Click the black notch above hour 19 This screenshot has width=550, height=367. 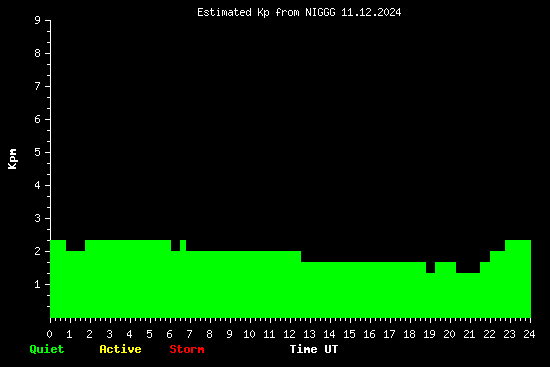pyautogui.click(x=430, y=267)
